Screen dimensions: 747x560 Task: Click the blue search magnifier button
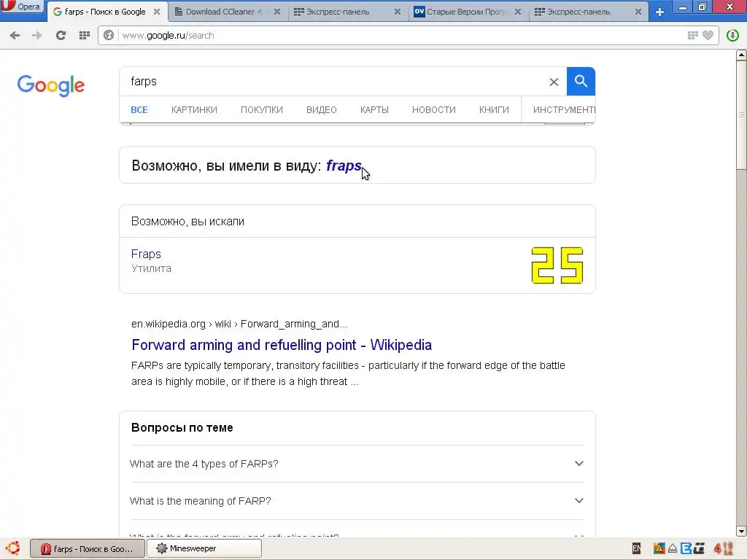(581, 82)
